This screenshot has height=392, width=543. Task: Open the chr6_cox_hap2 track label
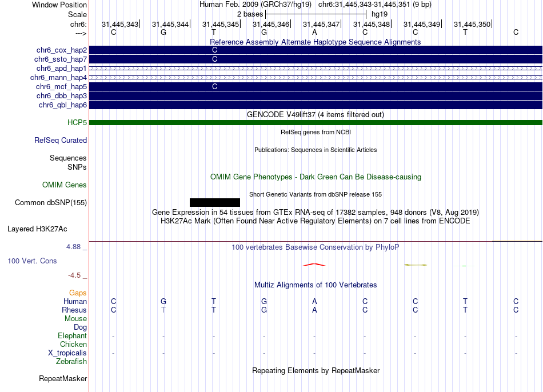point(62,50)
